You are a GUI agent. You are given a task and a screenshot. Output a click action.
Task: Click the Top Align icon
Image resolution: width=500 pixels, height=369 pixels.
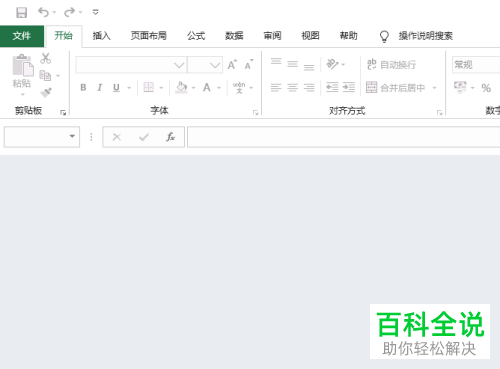(276, 61)
